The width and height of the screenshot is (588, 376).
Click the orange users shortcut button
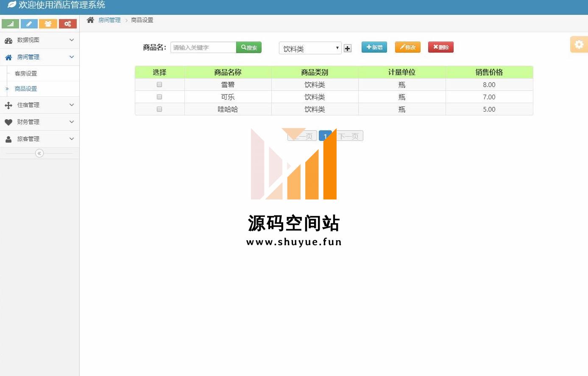pyautogui.click(x=48, y=24)
